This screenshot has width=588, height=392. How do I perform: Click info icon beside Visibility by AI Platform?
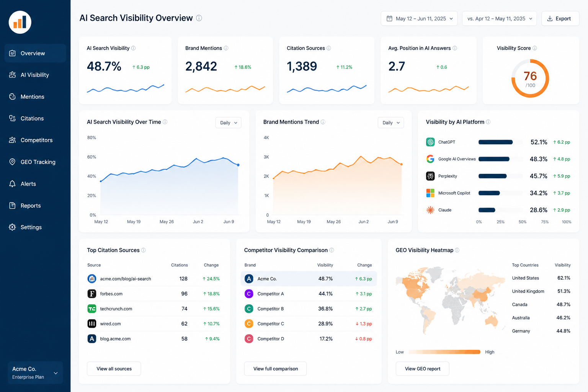[488, 122]
